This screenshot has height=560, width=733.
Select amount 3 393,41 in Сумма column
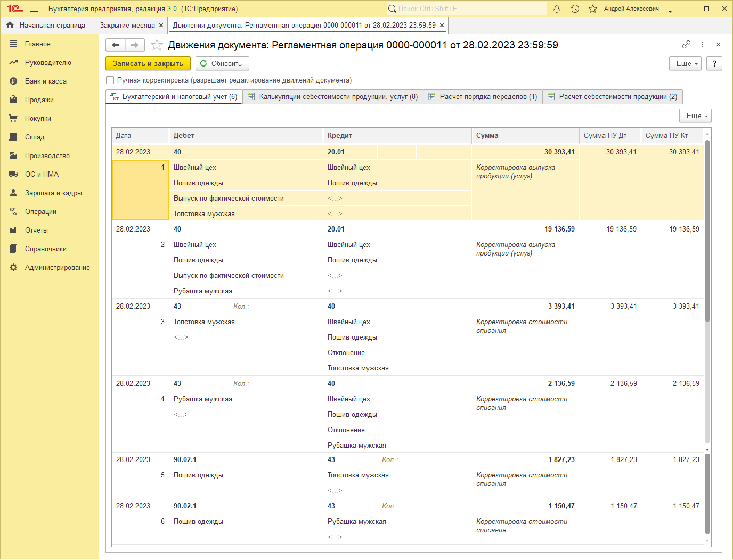[561, 307]
